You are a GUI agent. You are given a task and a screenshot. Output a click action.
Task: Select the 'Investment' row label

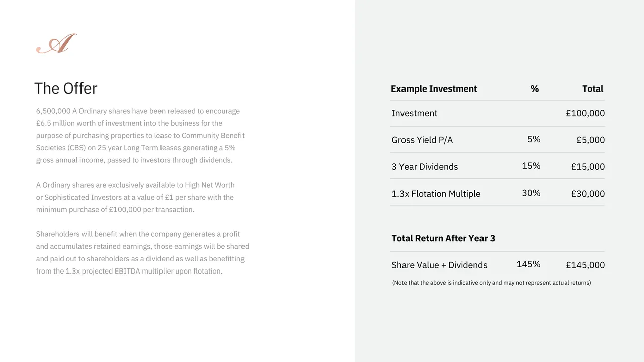click(x=414, y=113)
